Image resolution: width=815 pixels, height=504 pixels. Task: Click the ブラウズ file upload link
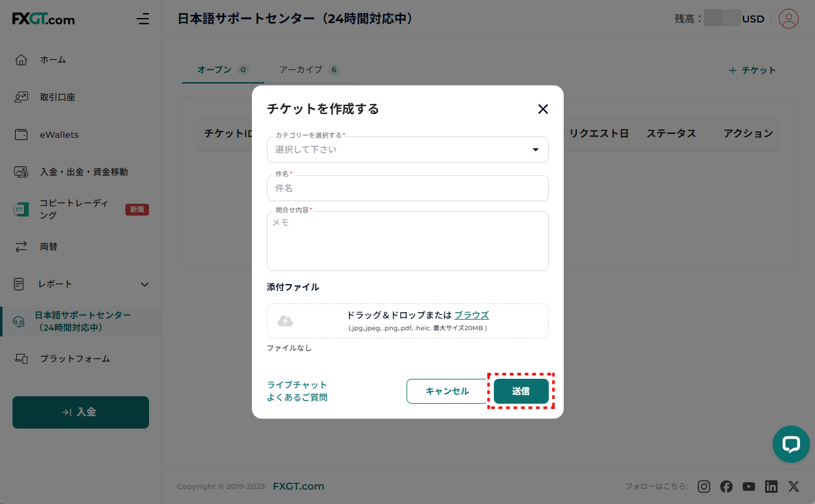(471, 315)
